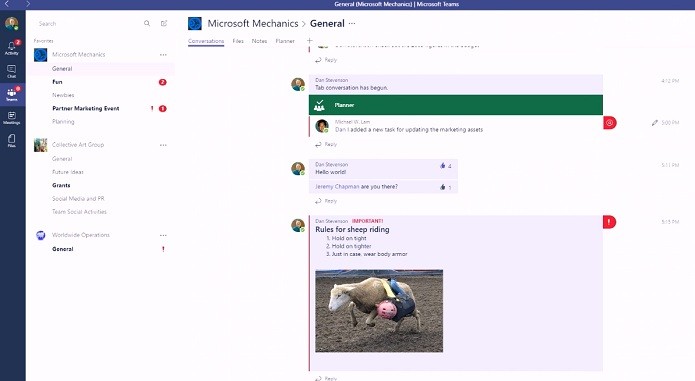Click inside the Search field
Viewport: 695px width, 381px height.
[x=89, y=23]
